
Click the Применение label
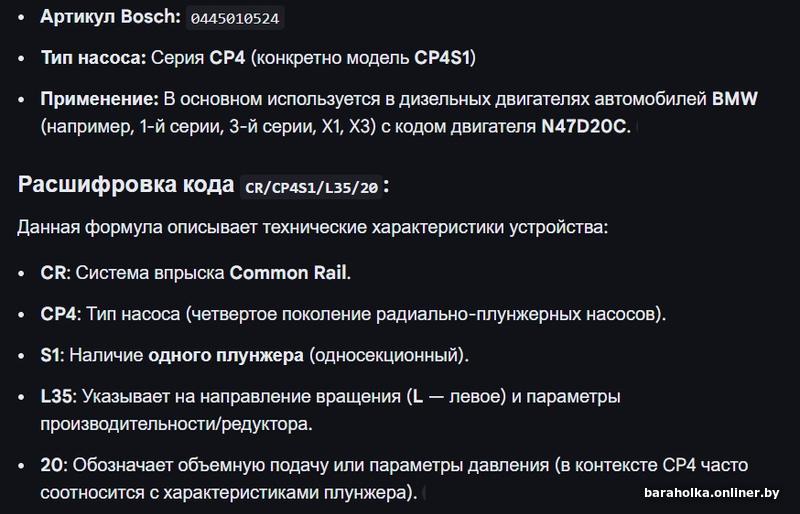[x=99, y=99]
